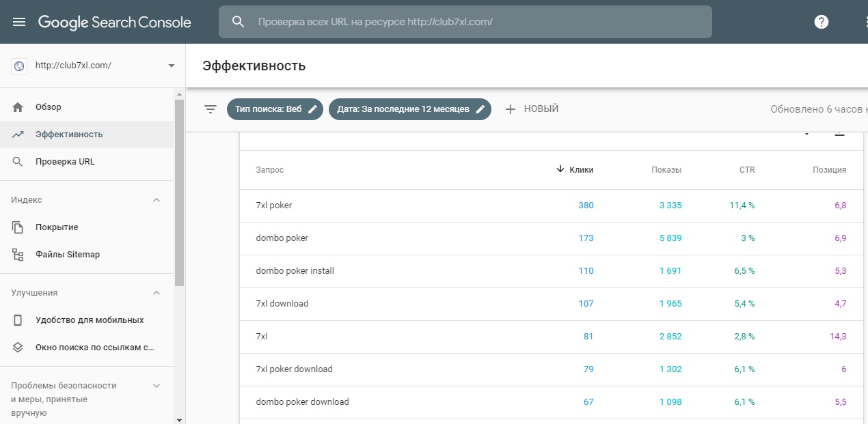Sort table by Клики column

[x=575, y=170]
